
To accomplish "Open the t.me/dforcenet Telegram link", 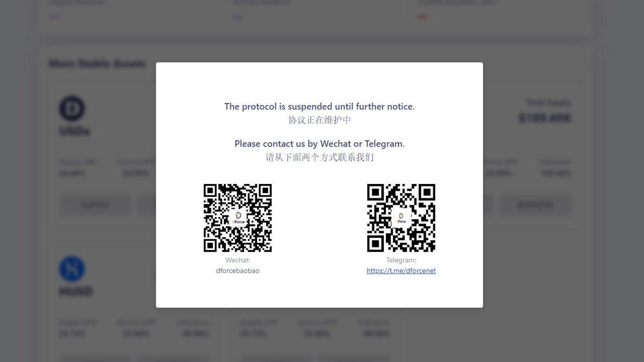I will point(401,271).
